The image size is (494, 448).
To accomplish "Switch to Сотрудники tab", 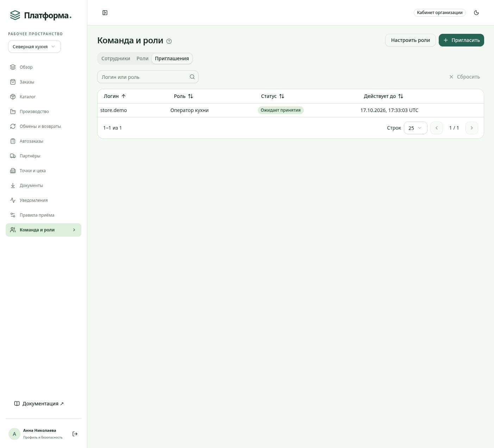I will click(116, 58).
